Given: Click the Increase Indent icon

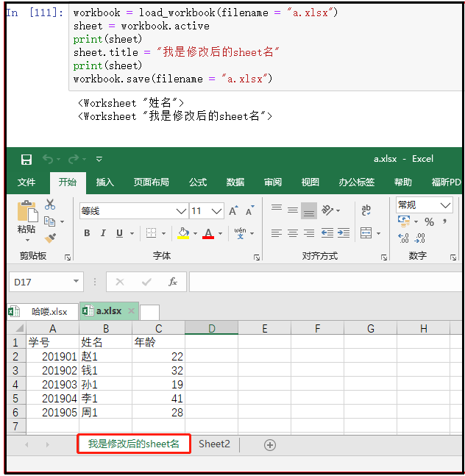Looking at the screenshot, I should (x=344, y=233).
